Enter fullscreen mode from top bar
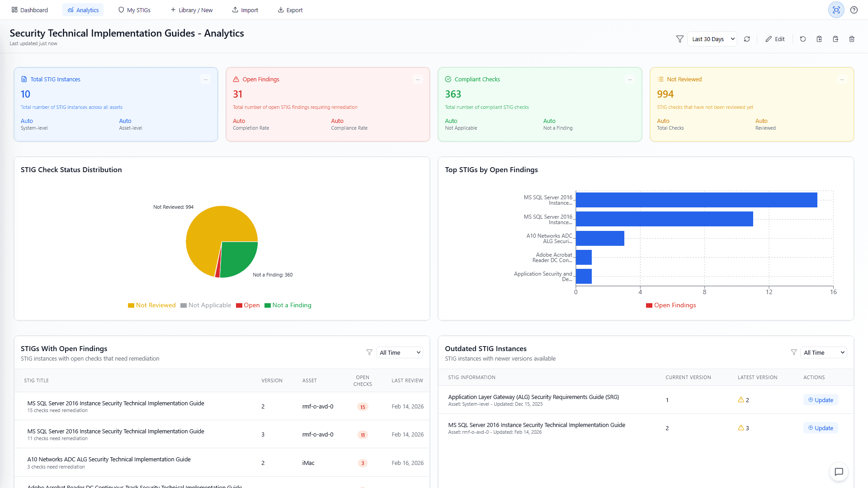Screen dimensions: 868x488 pos(836,9)
